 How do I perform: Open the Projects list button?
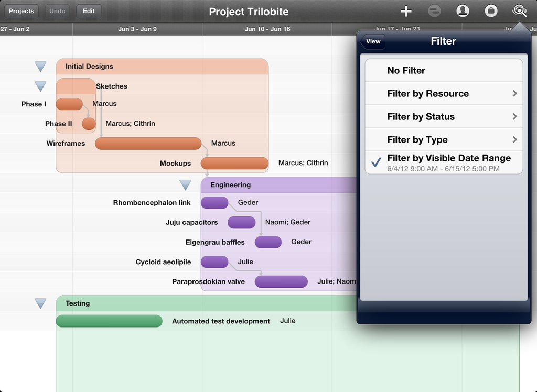click(22, 11)
